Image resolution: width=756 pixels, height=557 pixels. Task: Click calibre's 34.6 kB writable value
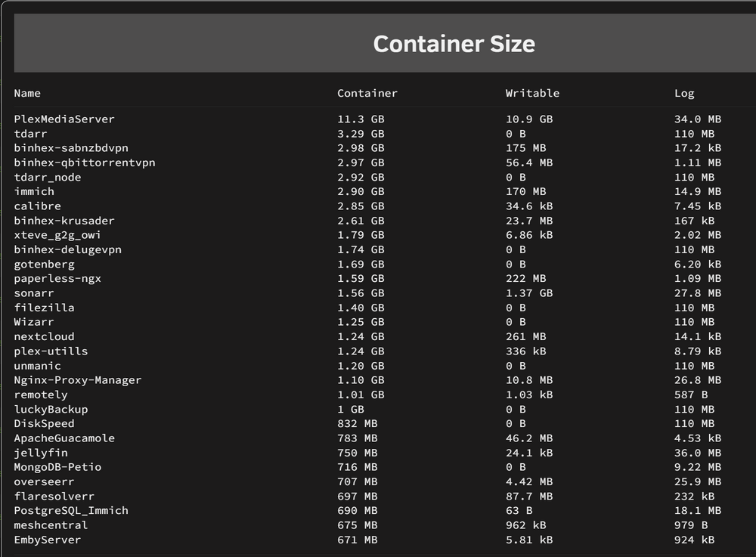[x=529, y=206]
